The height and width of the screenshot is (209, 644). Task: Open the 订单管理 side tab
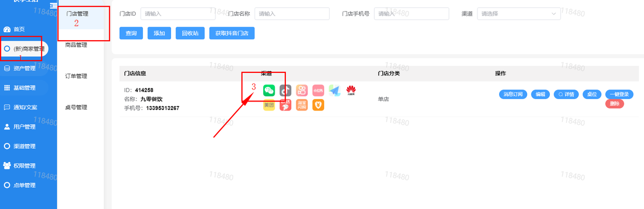pyautogui.click(x=76, y=76)
